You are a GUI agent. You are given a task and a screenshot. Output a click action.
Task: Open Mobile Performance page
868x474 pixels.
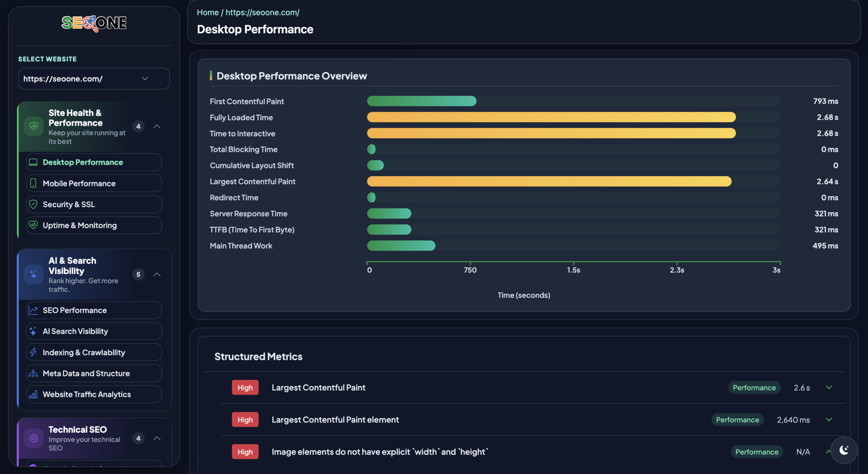(94, 183)
